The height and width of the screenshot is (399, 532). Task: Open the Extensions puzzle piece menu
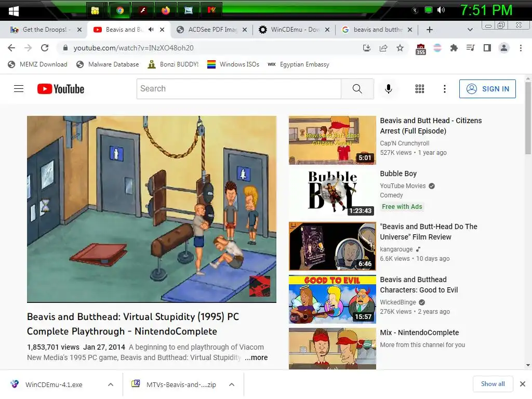click(454, 48)
